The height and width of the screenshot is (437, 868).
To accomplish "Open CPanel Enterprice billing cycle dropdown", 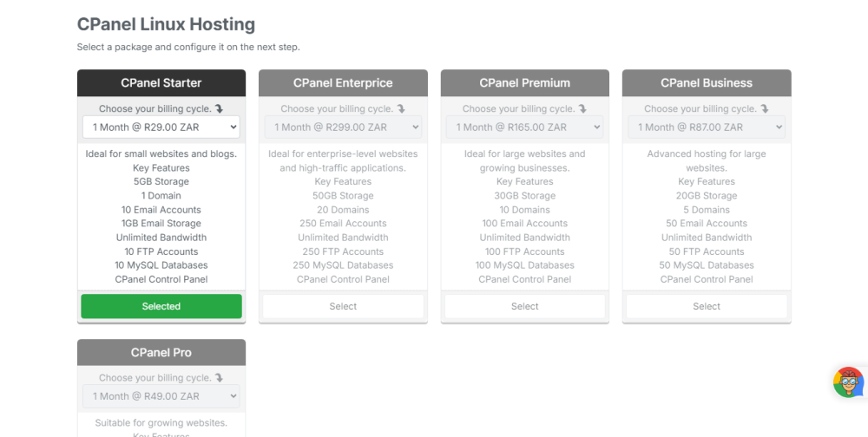I will [343, 127].
